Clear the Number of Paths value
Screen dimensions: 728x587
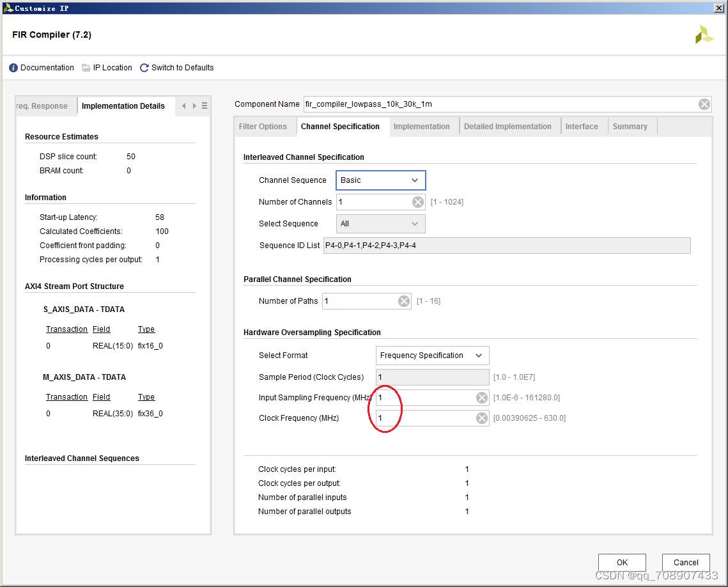click(x=404, y=301)
